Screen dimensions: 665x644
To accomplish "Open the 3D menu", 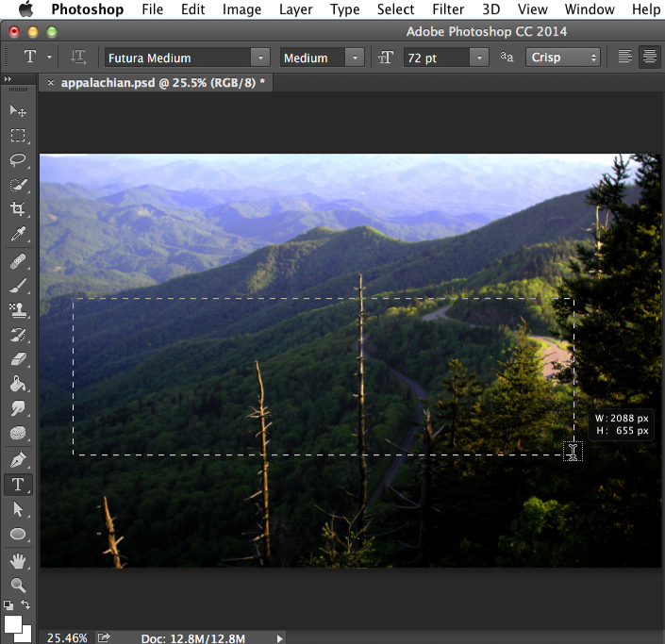I will tap(491, 9).
